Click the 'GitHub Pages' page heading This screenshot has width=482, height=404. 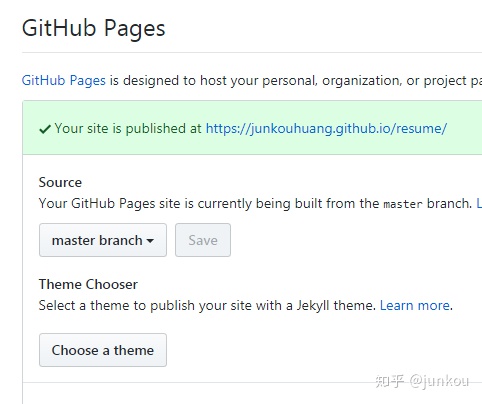93,28
